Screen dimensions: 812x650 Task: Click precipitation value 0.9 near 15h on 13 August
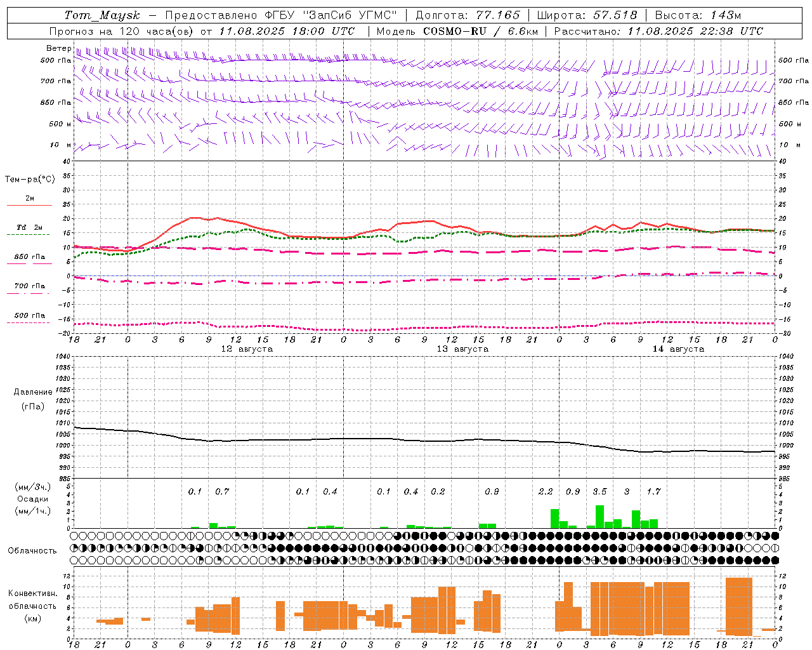tap(492, 491)
